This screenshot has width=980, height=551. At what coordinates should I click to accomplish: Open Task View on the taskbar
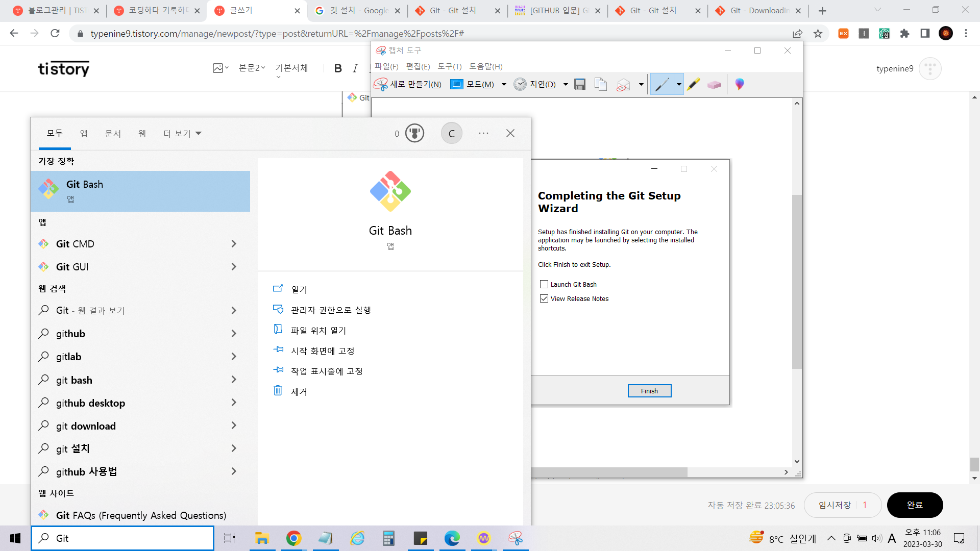[x=230, y=538]
